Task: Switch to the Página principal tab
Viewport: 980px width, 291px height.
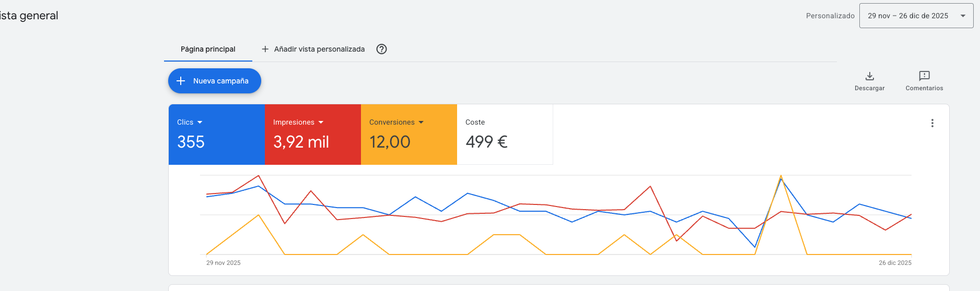Action: pyautogui.click(x=208, y=49)
